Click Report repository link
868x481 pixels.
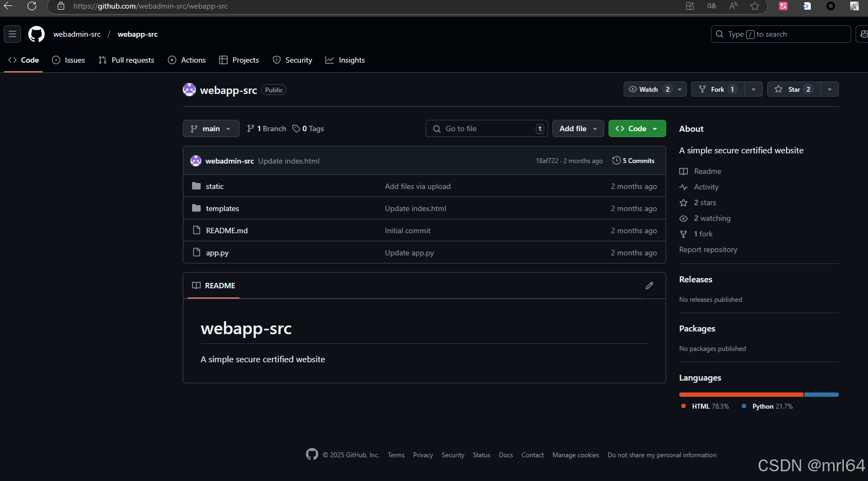click(708, 249)
